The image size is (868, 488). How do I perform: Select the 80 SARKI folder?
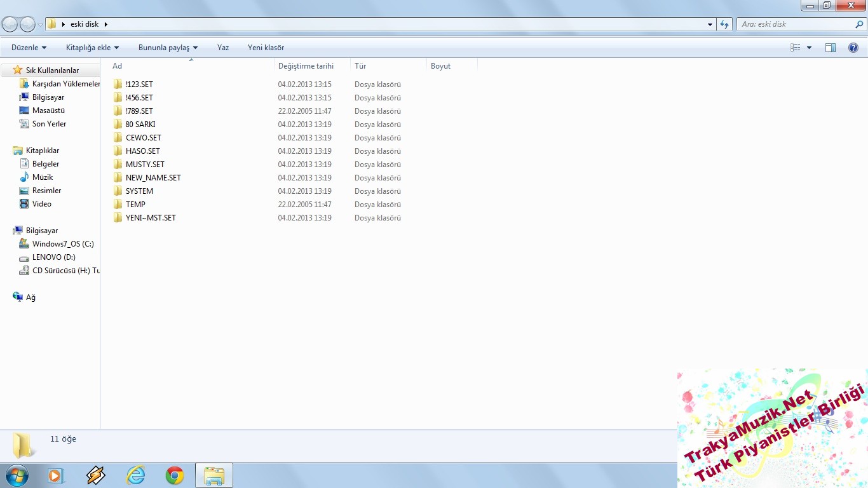[140, 125]
